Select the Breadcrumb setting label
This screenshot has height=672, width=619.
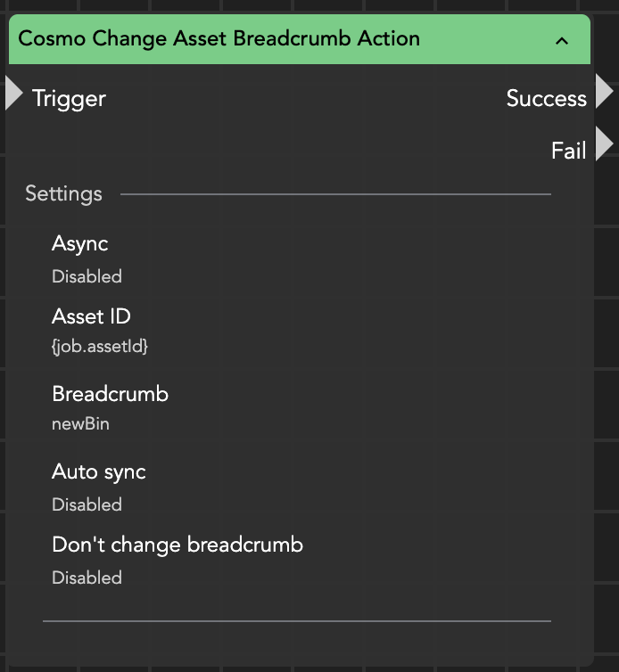(110, 394)
